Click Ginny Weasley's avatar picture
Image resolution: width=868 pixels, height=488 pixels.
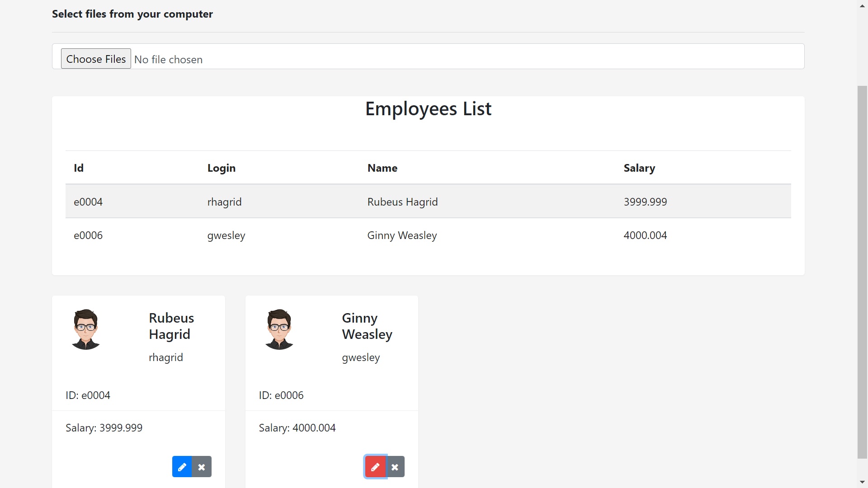point(279,329)
